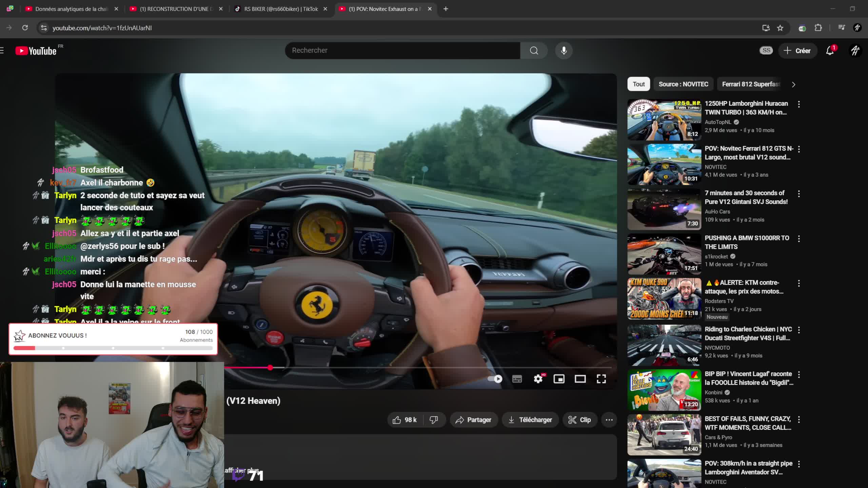Toggle subtitles in the video player
The width and height of the screenshot is (868, 488).
pos(517,379)
